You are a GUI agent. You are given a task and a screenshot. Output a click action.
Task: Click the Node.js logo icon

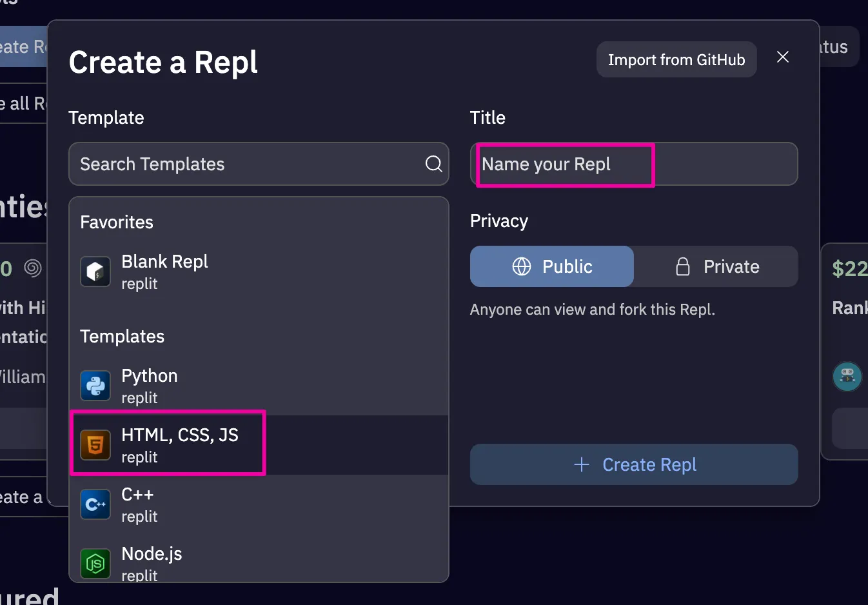coord(95,564)
